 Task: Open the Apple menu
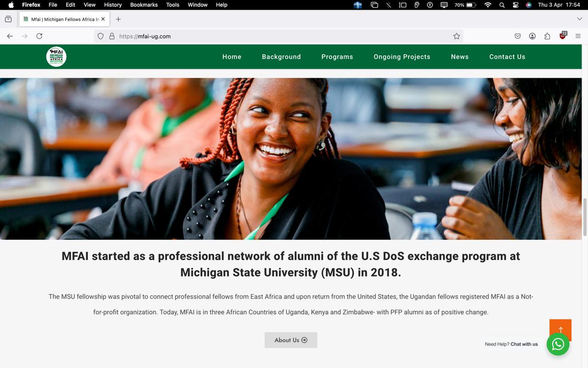[x=11, y=5]
